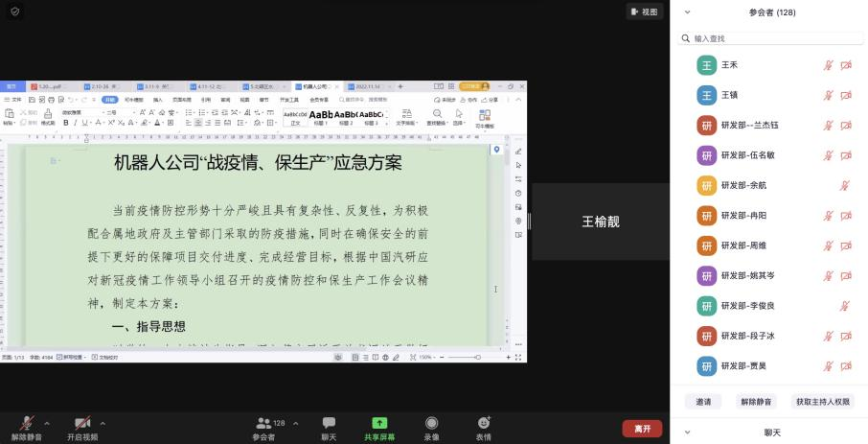868x444 pixels.
Task: Click the participants icon in toolbar
Action: 263,422
